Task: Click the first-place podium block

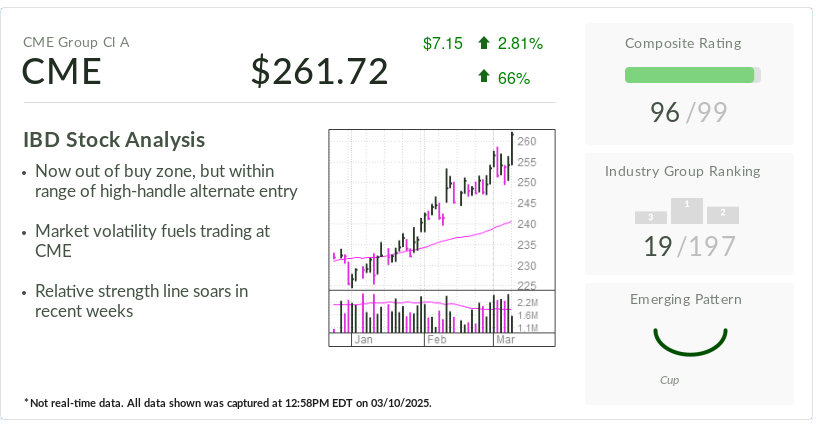Action: (687, 211)
